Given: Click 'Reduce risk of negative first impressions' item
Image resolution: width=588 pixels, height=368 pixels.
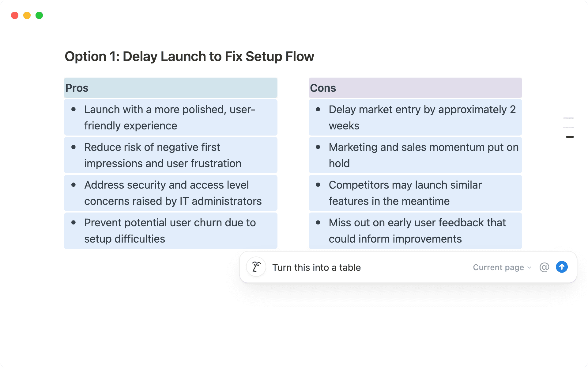Looking at the screenshot, I should 163,155.
